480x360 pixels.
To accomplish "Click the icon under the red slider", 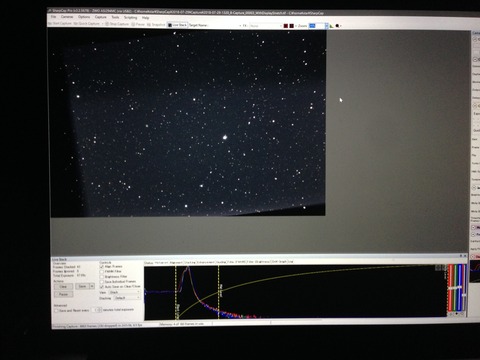I will 451,314.
